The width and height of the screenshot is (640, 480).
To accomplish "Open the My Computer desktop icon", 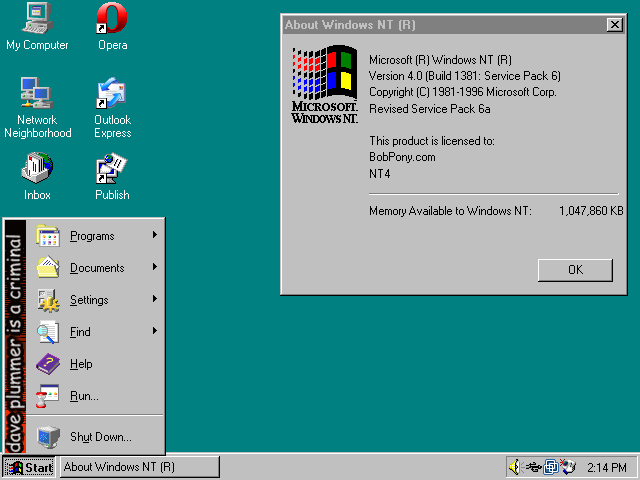I will [x=37, y=19].
